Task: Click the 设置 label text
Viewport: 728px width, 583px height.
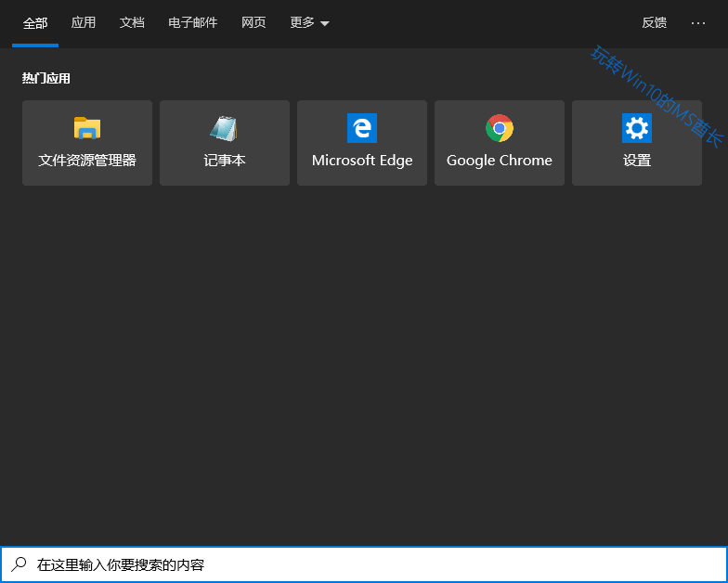Action: tap(637, 160)
